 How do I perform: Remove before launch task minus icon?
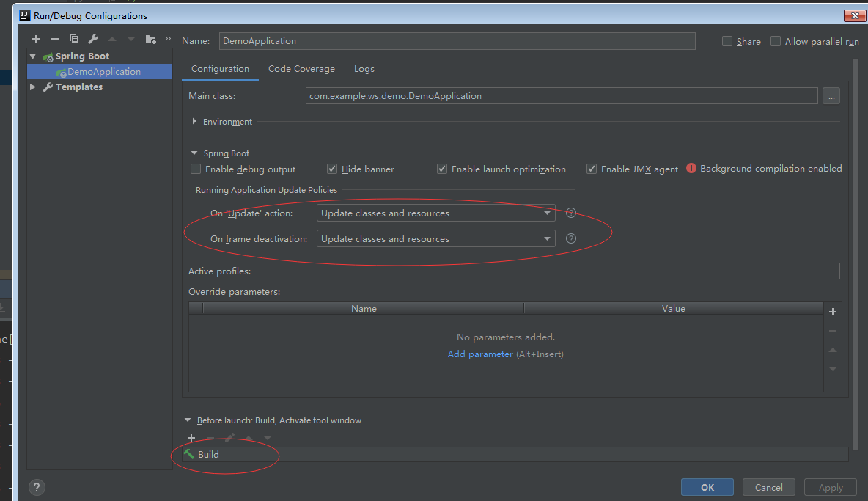pyautogui.click(x=210, y=438)
